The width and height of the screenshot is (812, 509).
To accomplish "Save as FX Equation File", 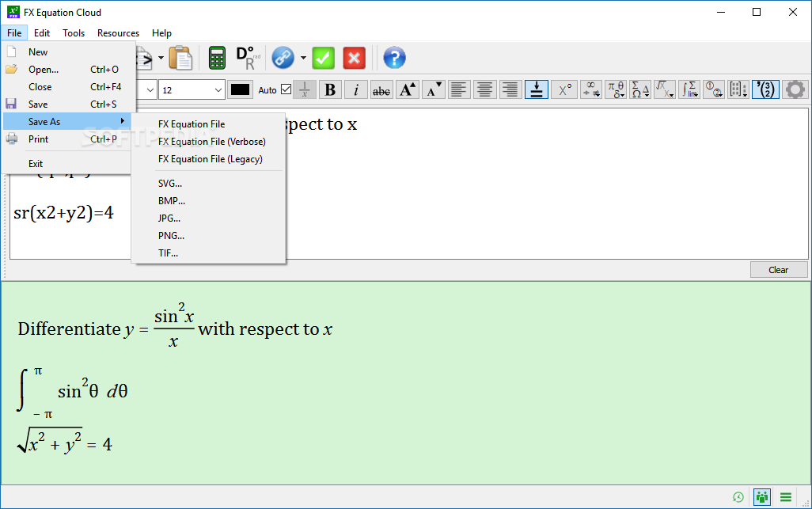I will point(208,124).
